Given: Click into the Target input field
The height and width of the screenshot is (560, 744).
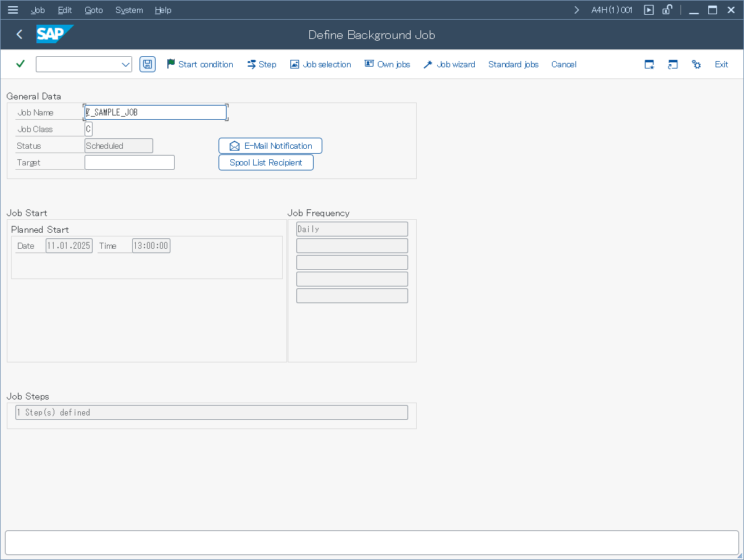Looking at the screenshot, I should pos(130,162).
